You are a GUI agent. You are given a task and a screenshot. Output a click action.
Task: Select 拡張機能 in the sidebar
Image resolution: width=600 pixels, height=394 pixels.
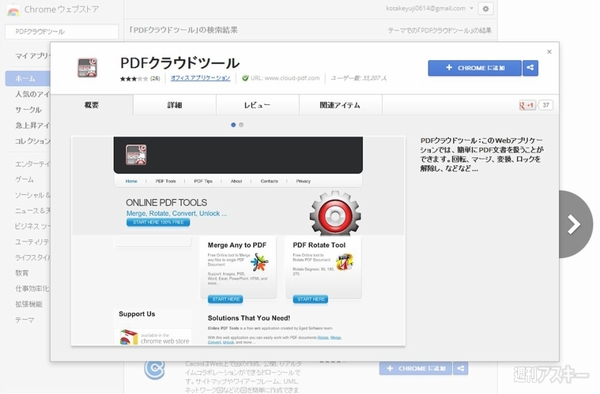pos(29,304)
